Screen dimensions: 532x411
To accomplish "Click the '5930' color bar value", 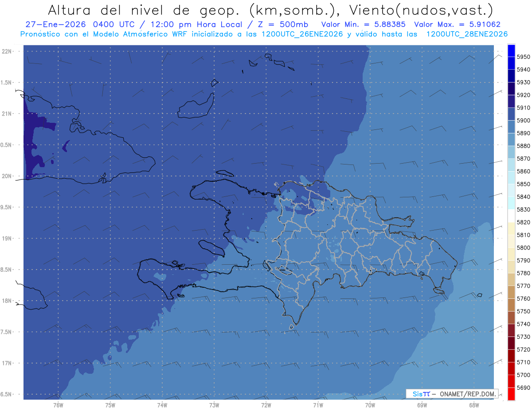I will (523, 82).
